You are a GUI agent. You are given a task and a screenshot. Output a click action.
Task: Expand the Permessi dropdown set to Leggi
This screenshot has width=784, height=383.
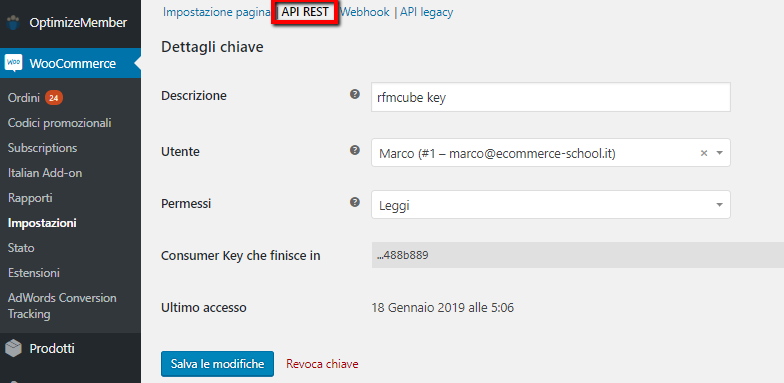[x=550, y=204]
